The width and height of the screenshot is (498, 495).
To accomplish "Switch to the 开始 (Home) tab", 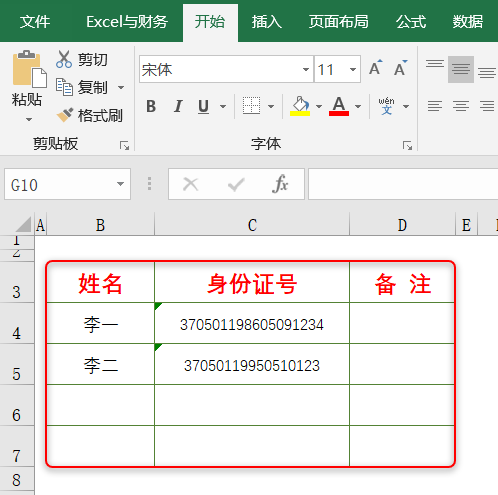I will (x=210, y=22).
